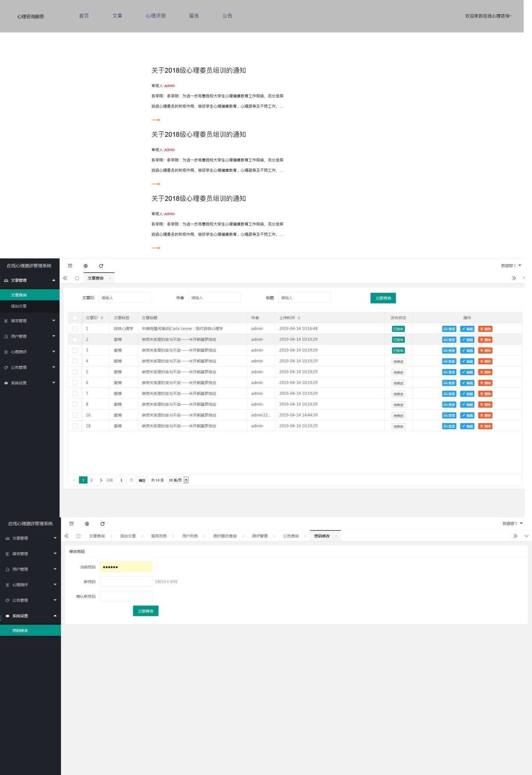Check the checkbox for article ID 1
Image resolution: width=532 pixels, height=775 pixels.
pos(75,329)
